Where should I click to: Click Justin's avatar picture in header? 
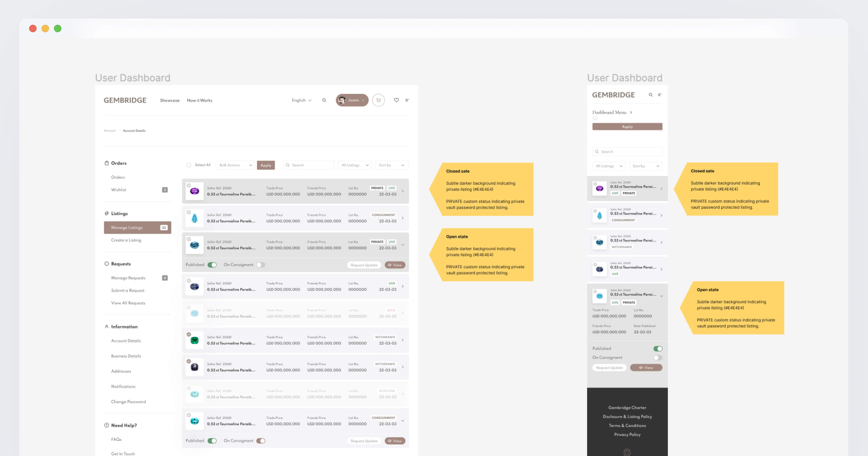click(x=342, y=100)
